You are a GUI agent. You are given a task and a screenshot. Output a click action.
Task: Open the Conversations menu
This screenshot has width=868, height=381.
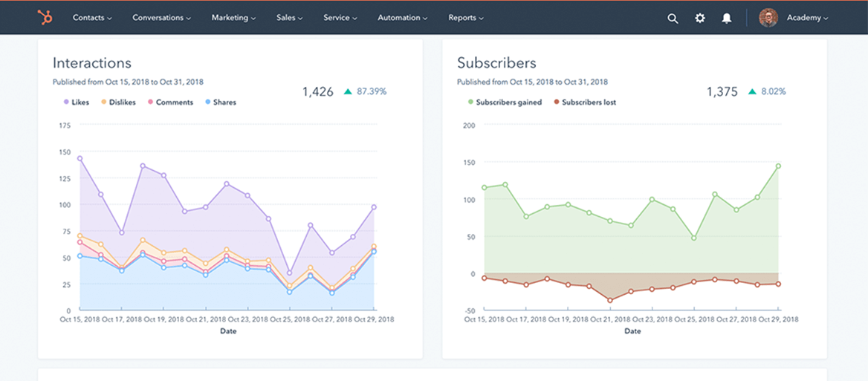click(161, 18)
